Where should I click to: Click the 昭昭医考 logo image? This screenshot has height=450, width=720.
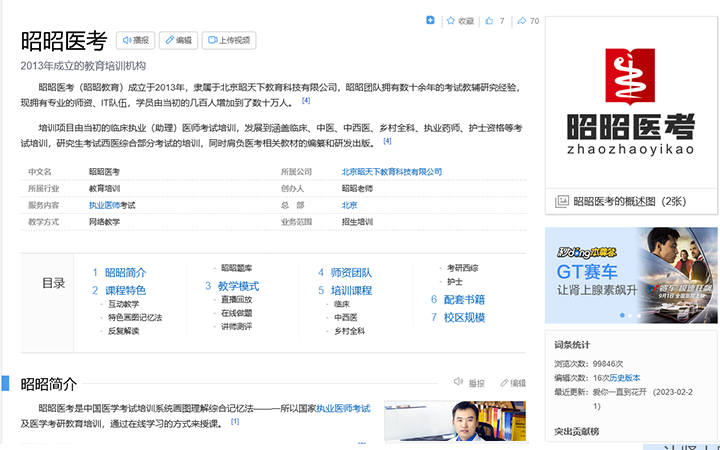pos(630,102)
